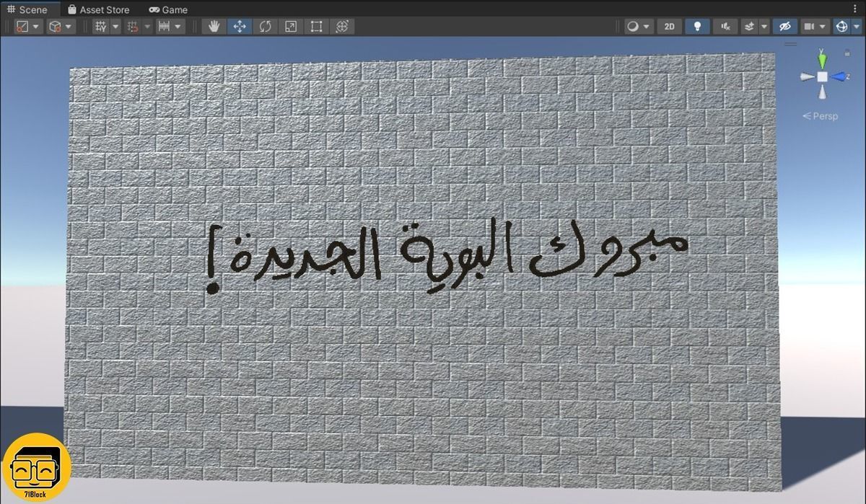The height and width of the screenshot is (504, 866).
Task: Click the draw mode shading sphere icon
Action: pos(632,27)
